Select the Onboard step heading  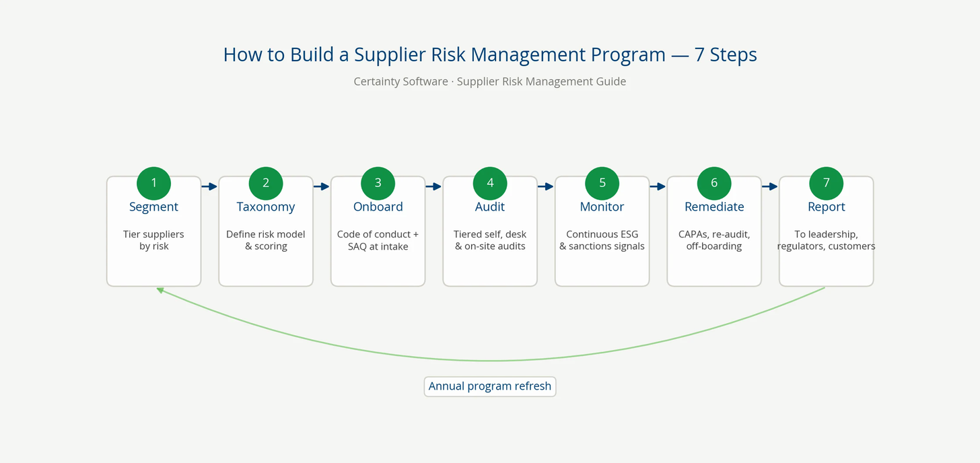378,207
